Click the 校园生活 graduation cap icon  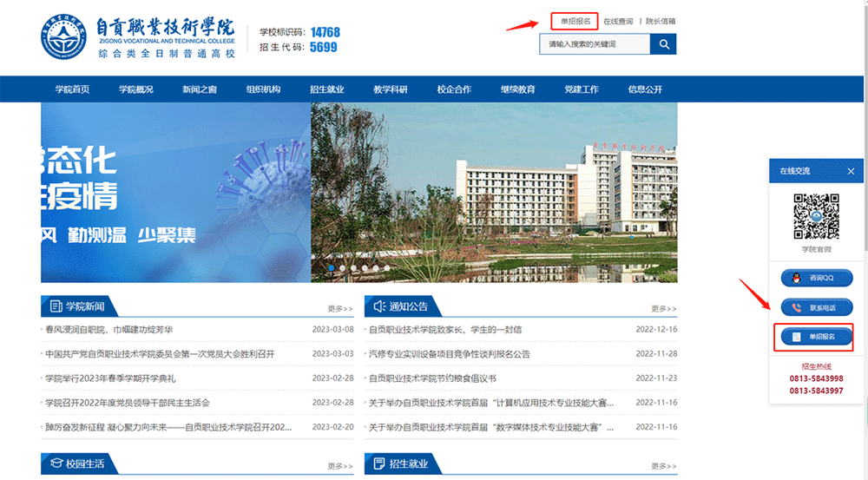pyautogui.click(x=56, y=464)
